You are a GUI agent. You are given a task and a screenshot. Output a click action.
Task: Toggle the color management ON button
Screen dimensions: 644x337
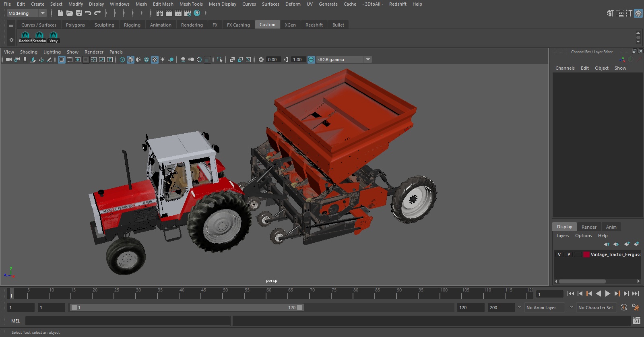click(311, 60)
